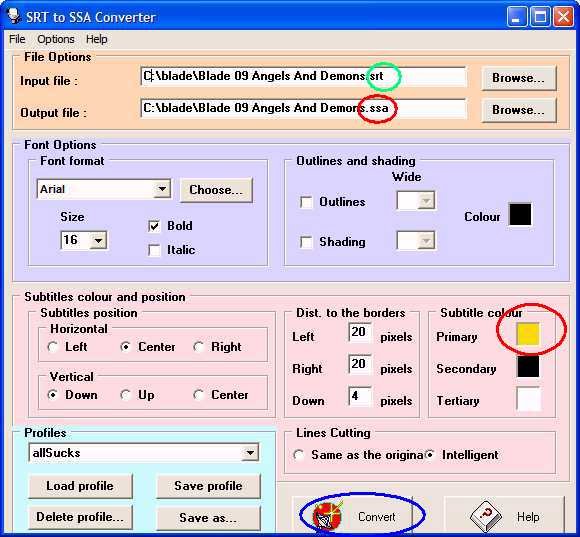Open the File menu
The image size is (580, 537).
(x=17, y=39)
